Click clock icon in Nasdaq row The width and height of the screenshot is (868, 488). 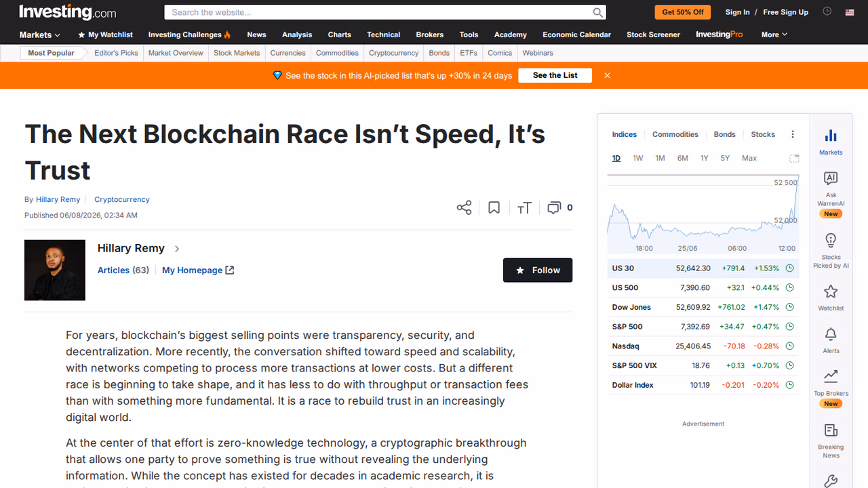(789, 346)
